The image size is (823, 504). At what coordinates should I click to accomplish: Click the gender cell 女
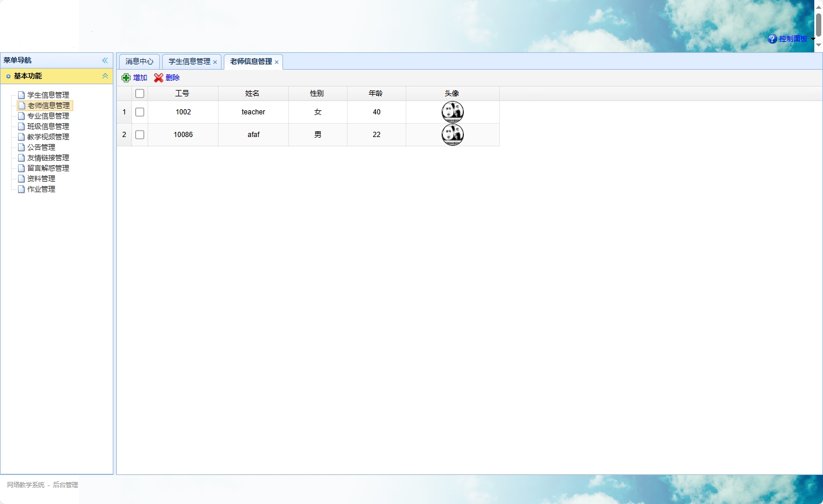tap(318, 112)
